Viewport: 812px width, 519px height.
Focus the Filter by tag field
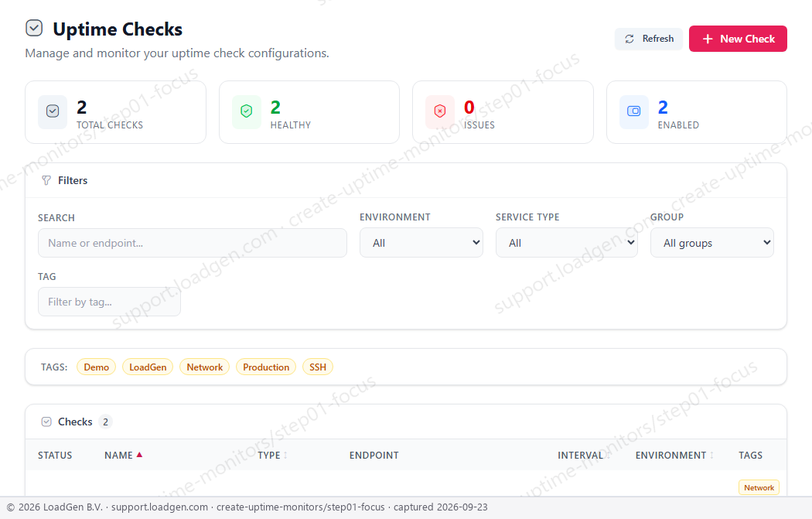pyautogui.click(x=109, y=302)
